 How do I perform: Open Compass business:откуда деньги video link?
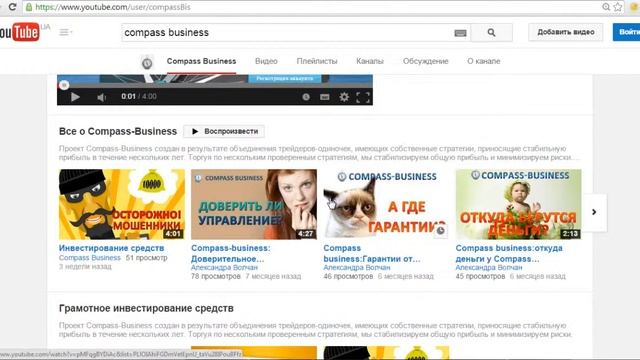(x=509, y=253)
